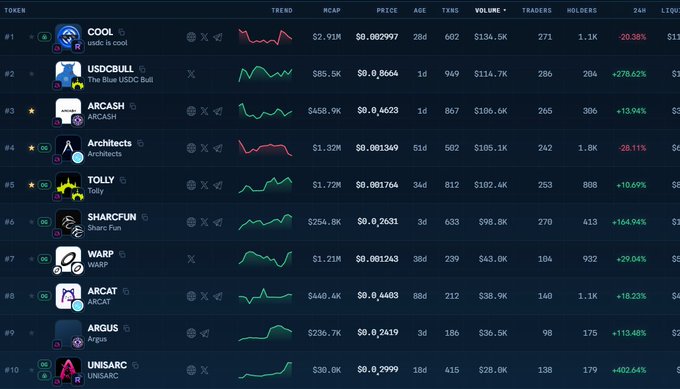This screenshot has height=389, width=680.
Task: Open ARCASH website globe icon
Action: tap(191, 111)
